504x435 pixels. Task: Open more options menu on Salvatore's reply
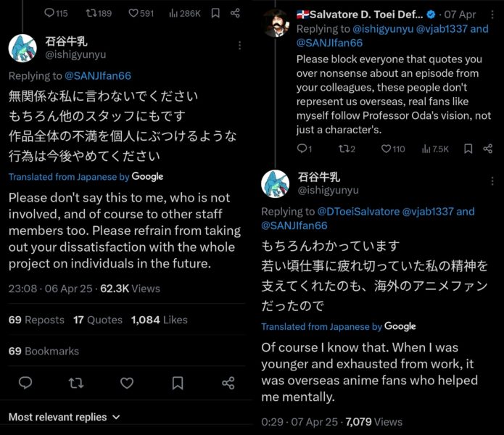[492, 14]
